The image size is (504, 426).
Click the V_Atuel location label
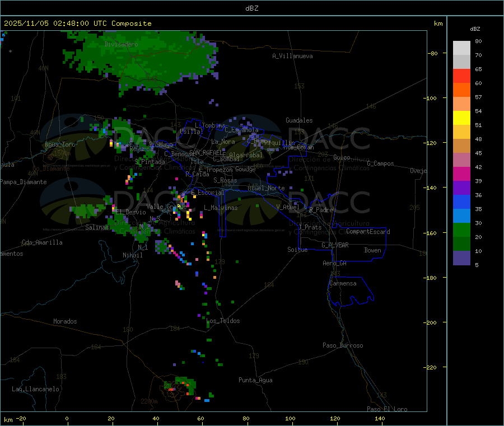[x=288, y=207]
